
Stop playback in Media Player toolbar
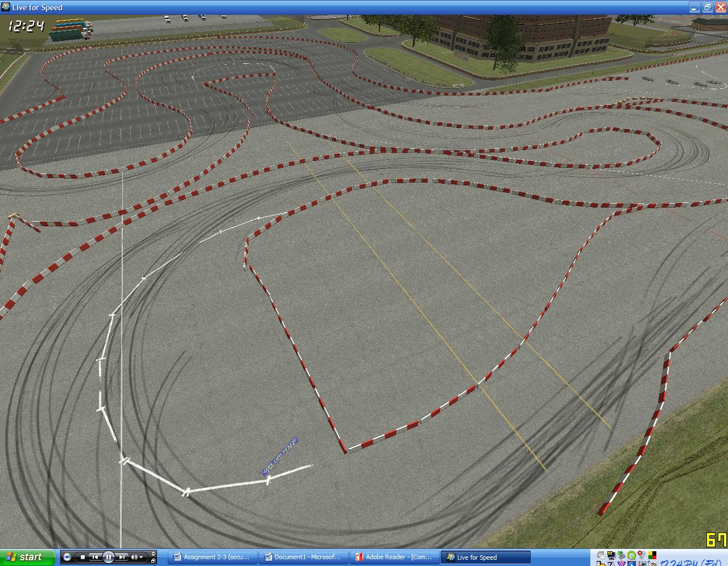[x=83, y=557]
